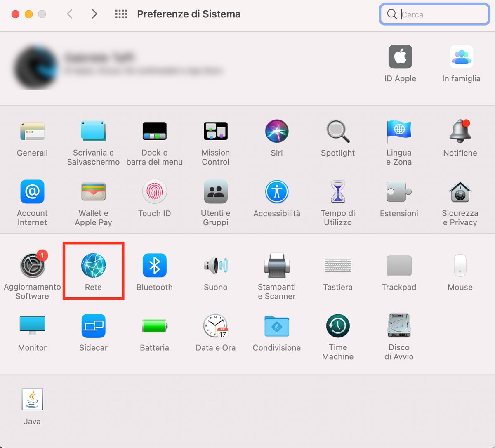
Task: Close the Preferenze di Sistema window
Action: click(x=15, y=14)
